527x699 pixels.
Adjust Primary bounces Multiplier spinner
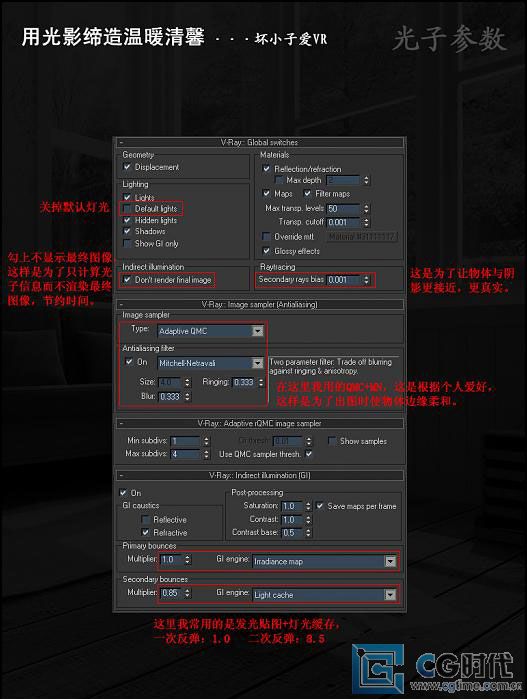pyautogui.click(x=187, y=559)
